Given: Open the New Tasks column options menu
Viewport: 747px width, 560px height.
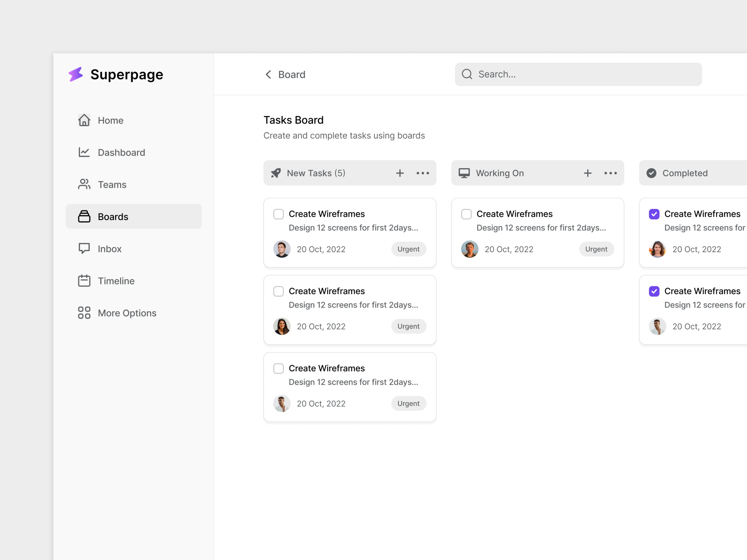Looking at the screenshot, I should (423, 173).
